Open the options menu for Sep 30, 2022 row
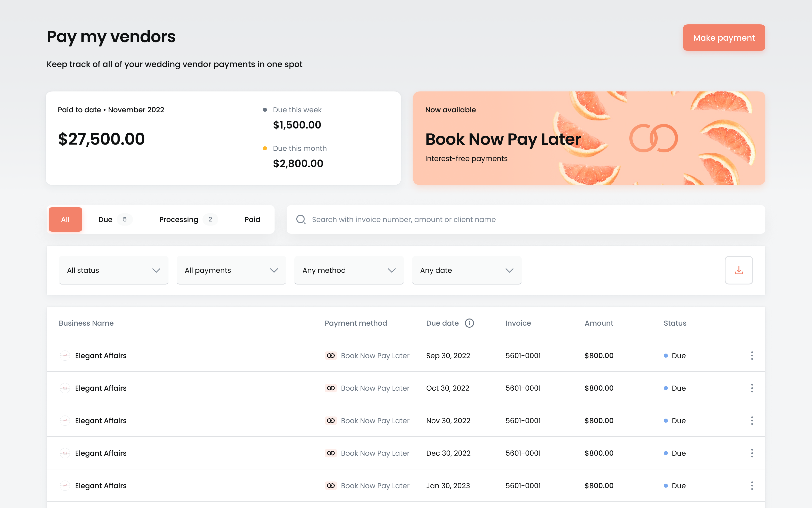 coord(752,355)
